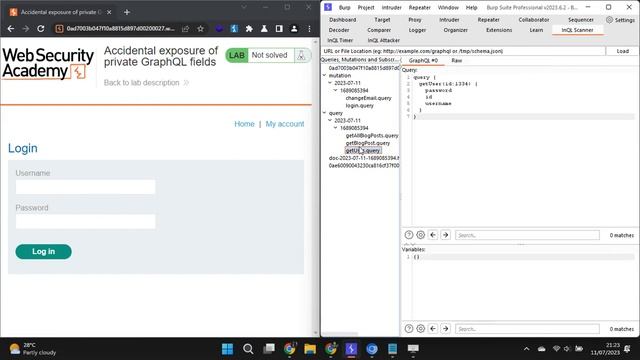Screen dimensions: 640x360
Task: Open File Explorer from taskbar
Action: [x=310, y=349]
